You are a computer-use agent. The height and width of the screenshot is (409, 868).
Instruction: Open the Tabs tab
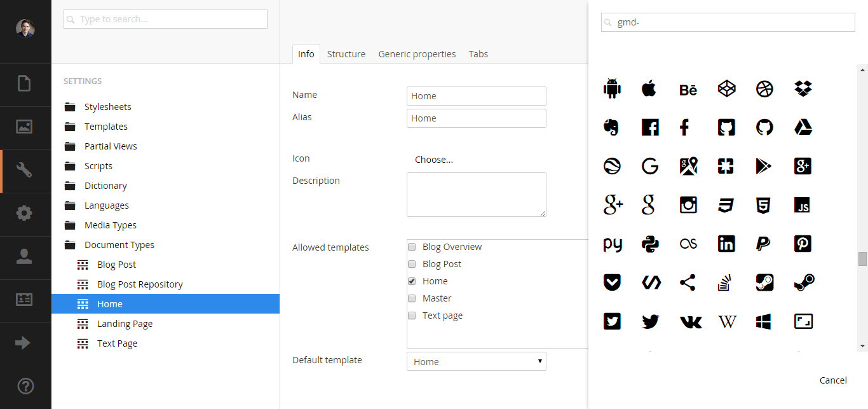[478, 54]
